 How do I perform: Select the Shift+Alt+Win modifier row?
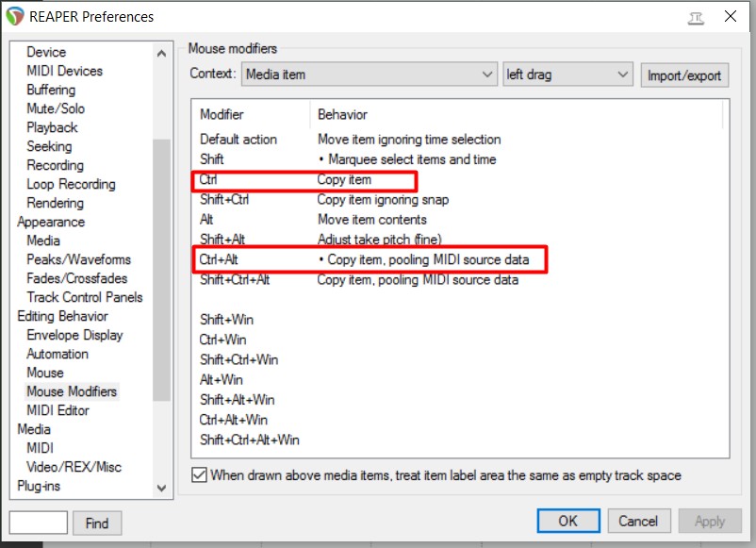click(x=460, y=400)
